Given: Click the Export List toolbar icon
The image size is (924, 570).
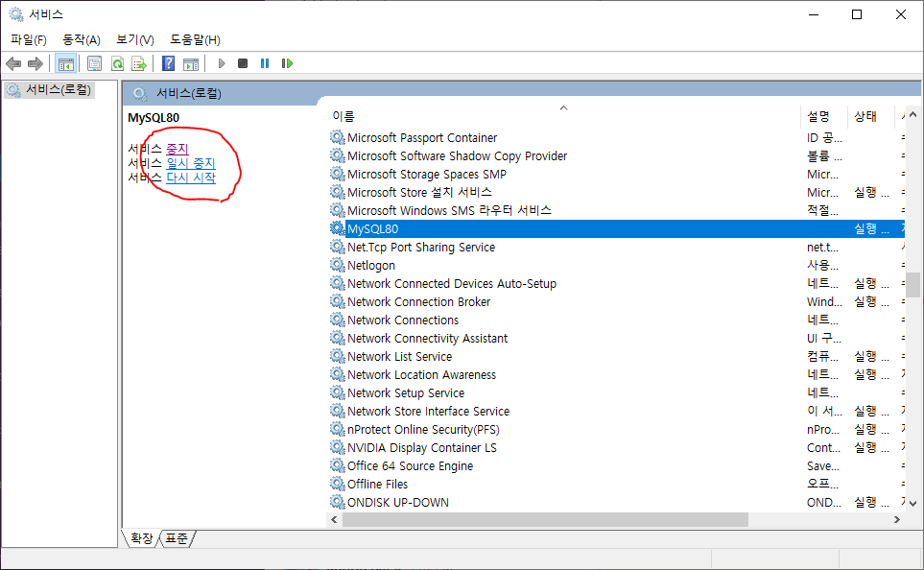Looking at the screenshot, I should [x=139, y=63].
